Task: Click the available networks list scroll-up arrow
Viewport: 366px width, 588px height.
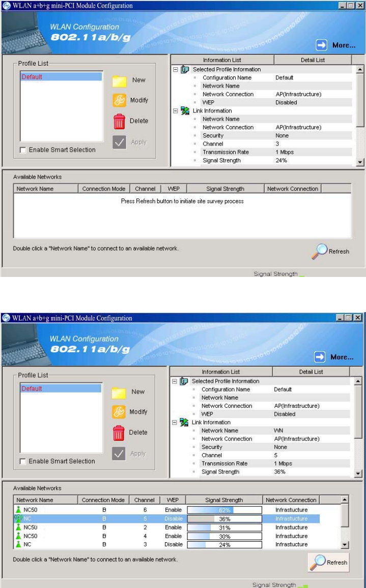Action: coord(345,499)
